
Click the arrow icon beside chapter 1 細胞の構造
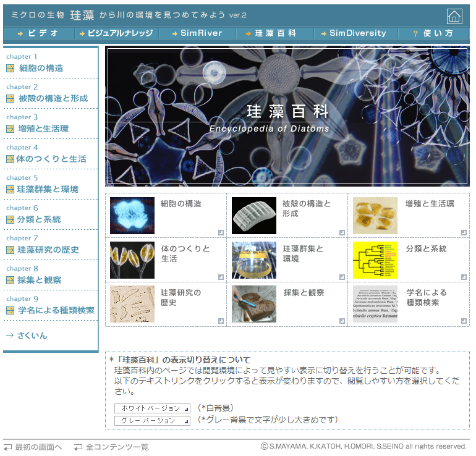pyautogui.click(x=10, y=69)
